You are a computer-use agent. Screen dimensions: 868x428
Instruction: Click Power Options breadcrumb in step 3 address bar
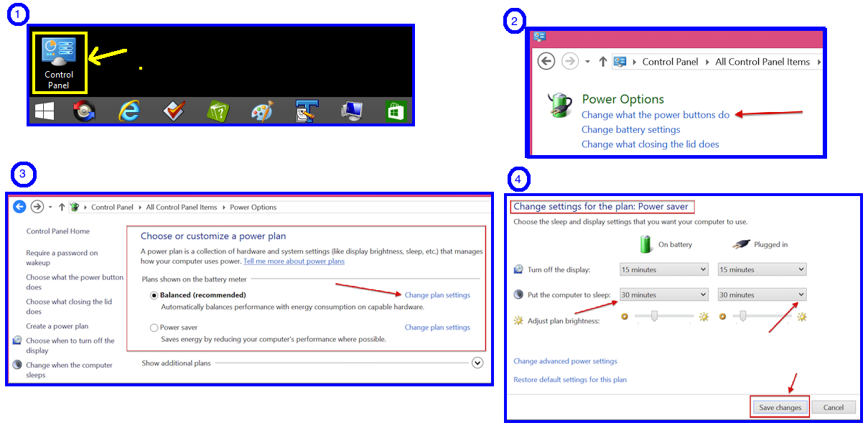point(253,207)
